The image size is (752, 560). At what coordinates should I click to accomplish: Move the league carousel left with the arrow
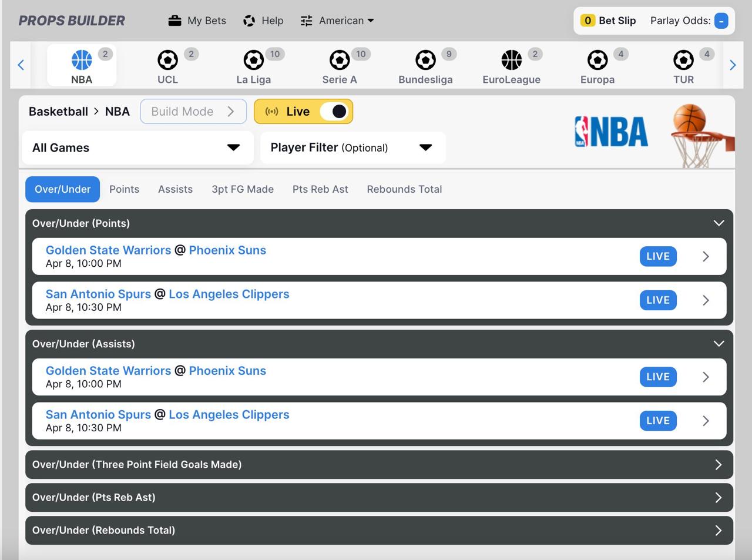21,65
